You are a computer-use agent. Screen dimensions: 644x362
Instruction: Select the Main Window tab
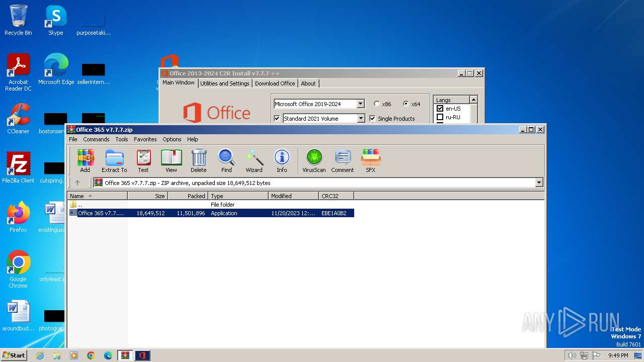(179, 82)
